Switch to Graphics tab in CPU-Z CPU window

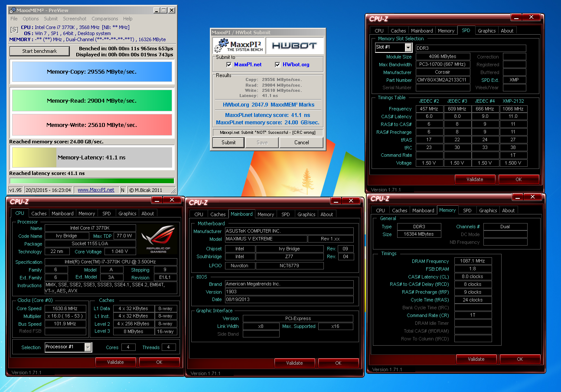click(127, 214)
